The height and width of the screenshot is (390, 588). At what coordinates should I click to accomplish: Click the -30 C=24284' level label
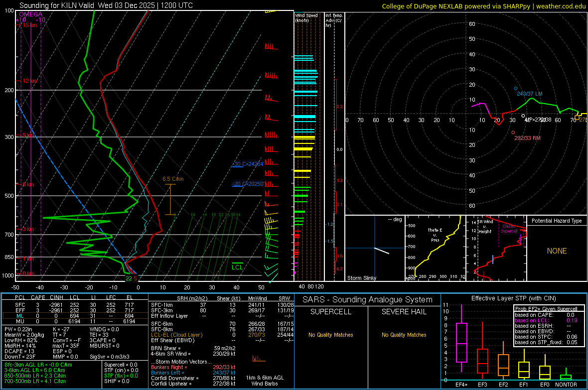[x=248, y=164]
